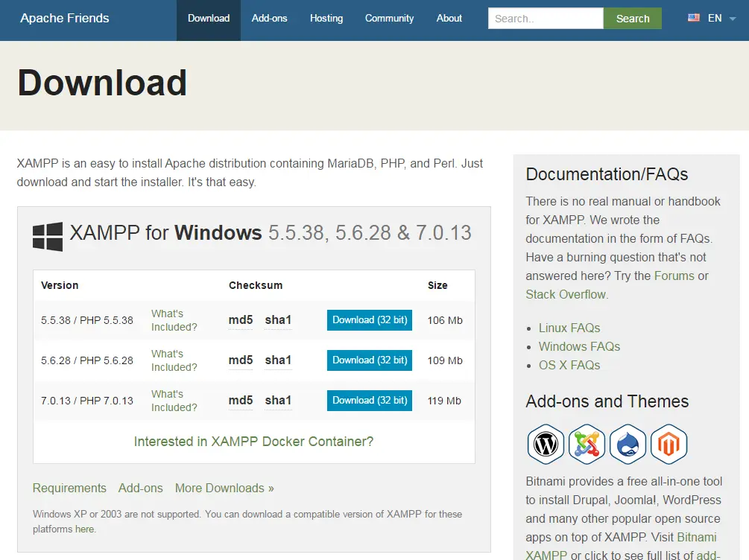Open the Stack Overflow link
This screenshot has height=560, width=749.
click(x=566, y=295)
